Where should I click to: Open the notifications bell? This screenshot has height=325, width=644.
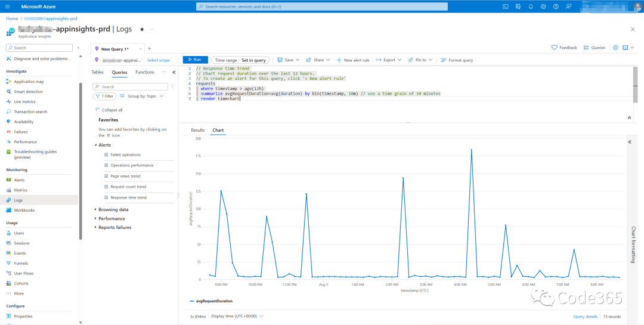tap(531, 7)
